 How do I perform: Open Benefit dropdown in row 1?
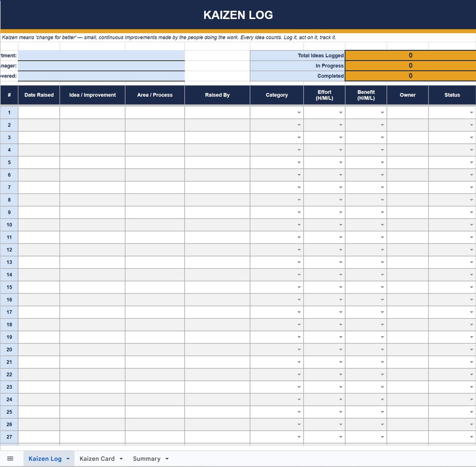pos(382,113)
